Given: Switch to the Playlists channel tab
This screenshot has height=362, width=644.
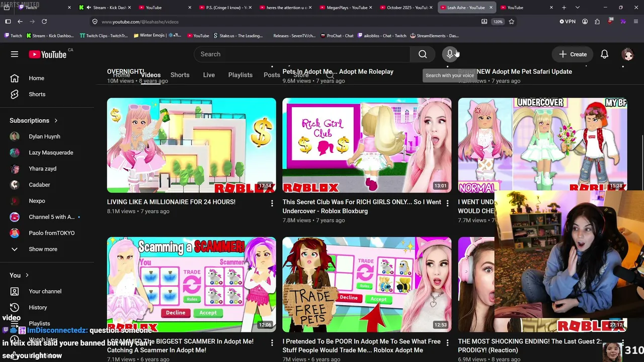Looking at the screenshot, I should 240,75.
